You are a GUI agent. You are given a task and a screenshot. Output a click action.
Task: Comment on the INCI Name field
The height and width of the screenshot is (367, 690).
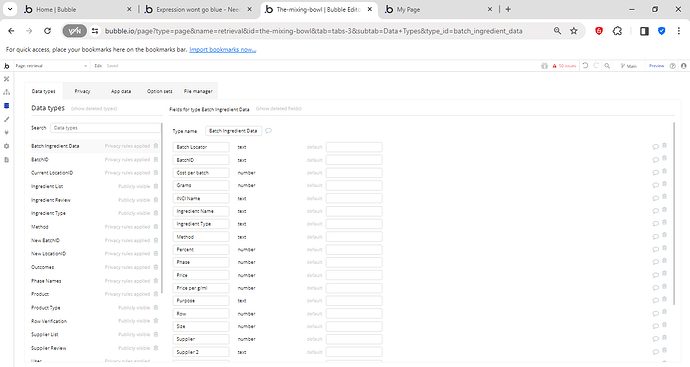coord(655,198)
